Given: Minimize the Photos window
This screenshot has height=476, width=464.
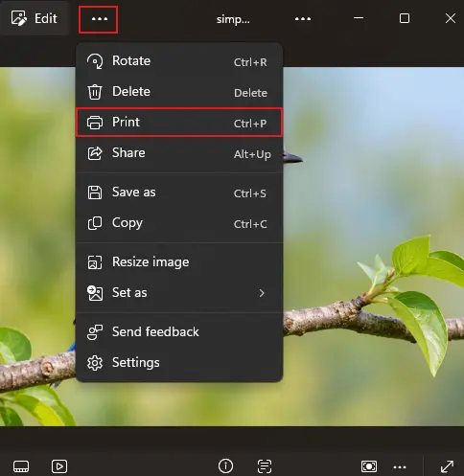Looking at the screenshot, I should (359, 18).
